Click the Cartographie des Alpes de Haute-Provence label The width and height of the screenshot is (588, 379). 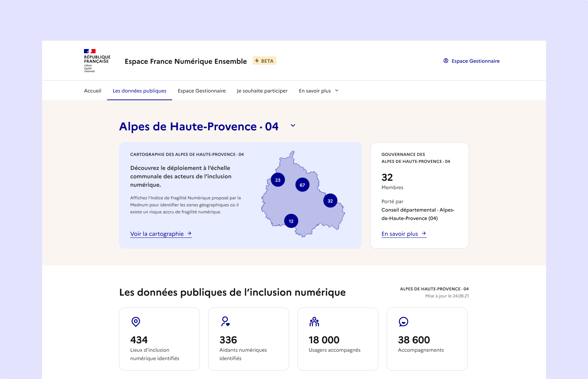click(187, 154)
